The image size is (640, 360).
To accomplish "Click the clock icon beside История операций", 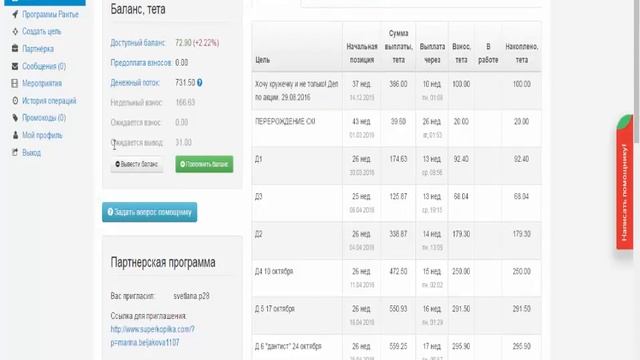I will pos(15,100).
